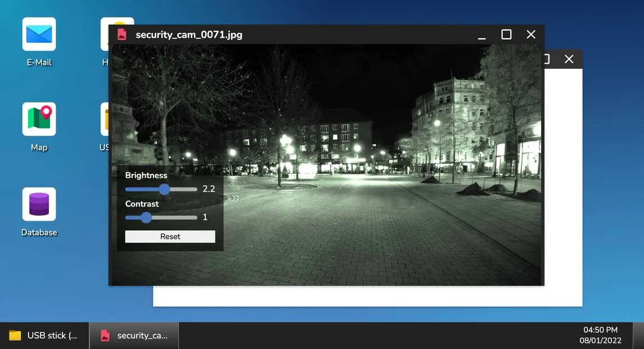Close the security_cam_0071.jpg window

coord(531,34)
